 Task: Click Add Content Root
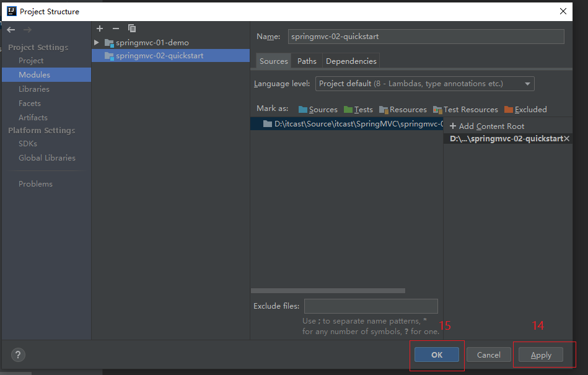pos(487,126)
